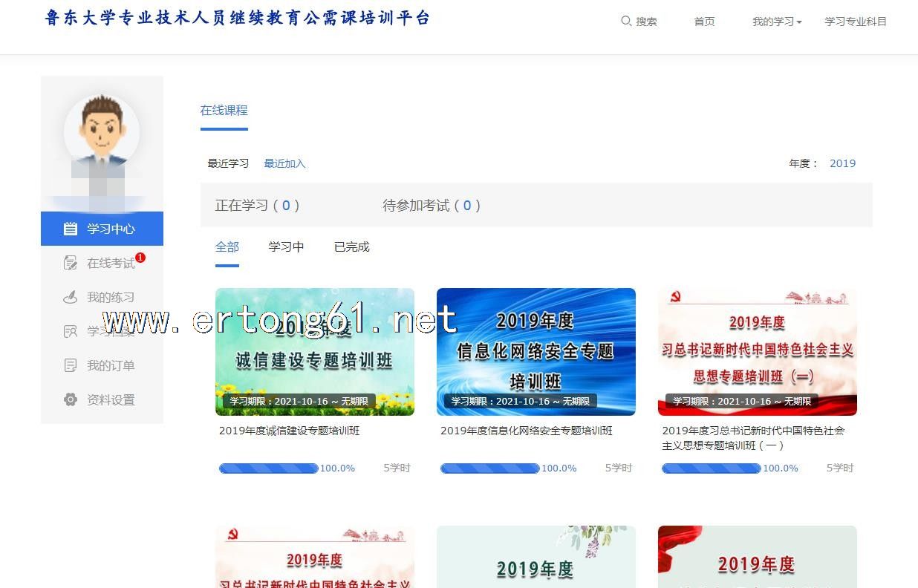Click the 在线考试 sidebar icon

click(71, 263)
